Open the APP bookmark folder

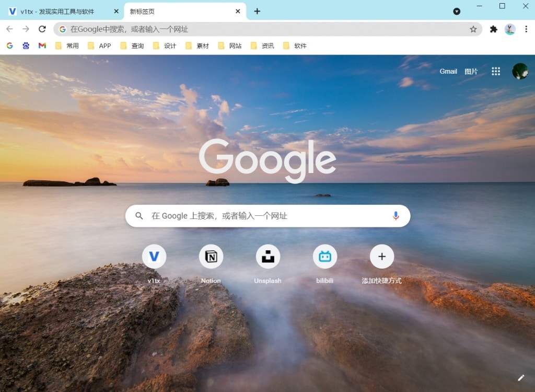[99, 45]
